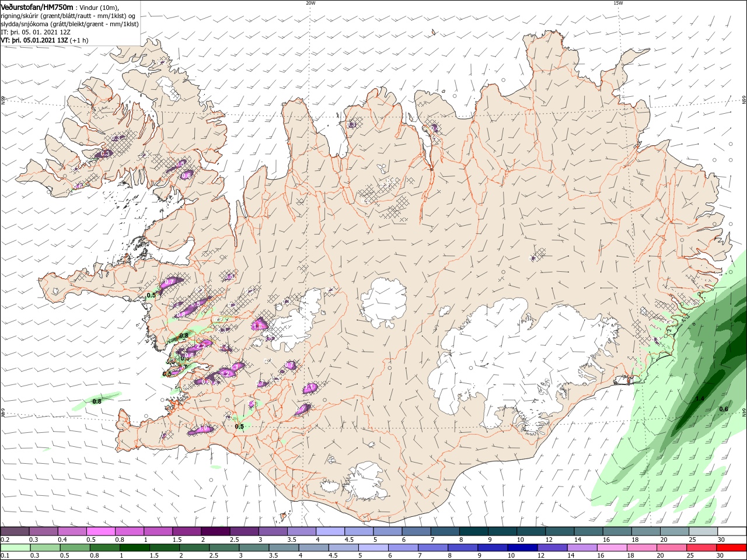Click the bright pink swatch between 0.5 and 0.8 upper row
The width and height of the screenshot is (747, 560).
tap(101, 531)
